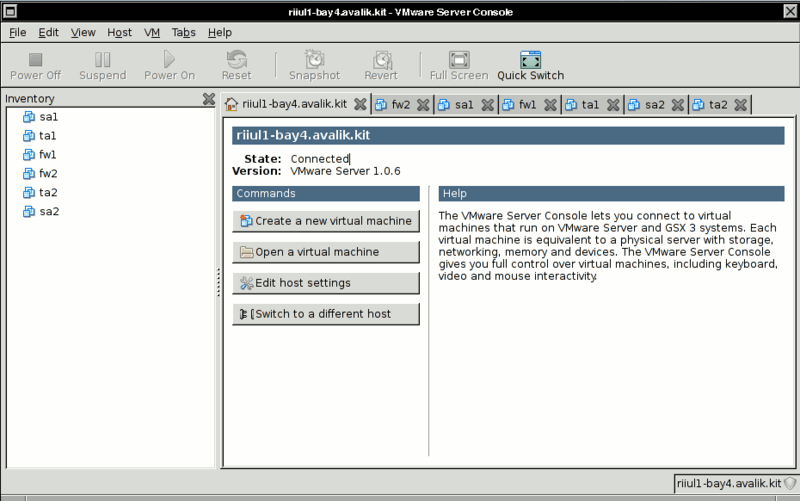This screenshot has height=501, width=800.
Task: Click Open a virtual machine button
Action: coord(326,252)
